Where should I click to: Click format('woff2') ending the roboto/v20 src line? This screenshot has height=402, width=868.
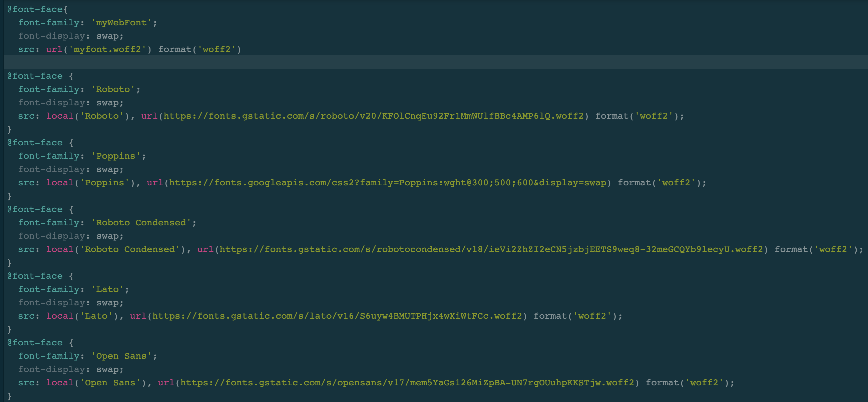[637, 116]
